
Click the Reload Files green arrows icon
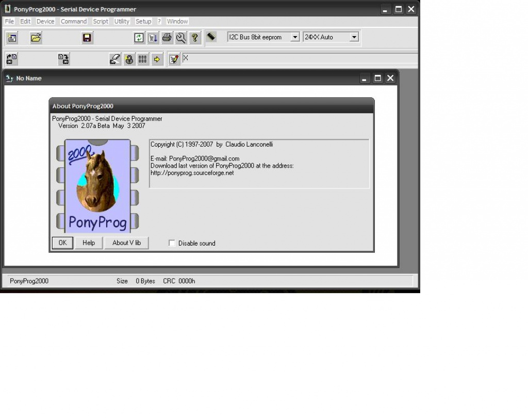click(x=139, y=38)
